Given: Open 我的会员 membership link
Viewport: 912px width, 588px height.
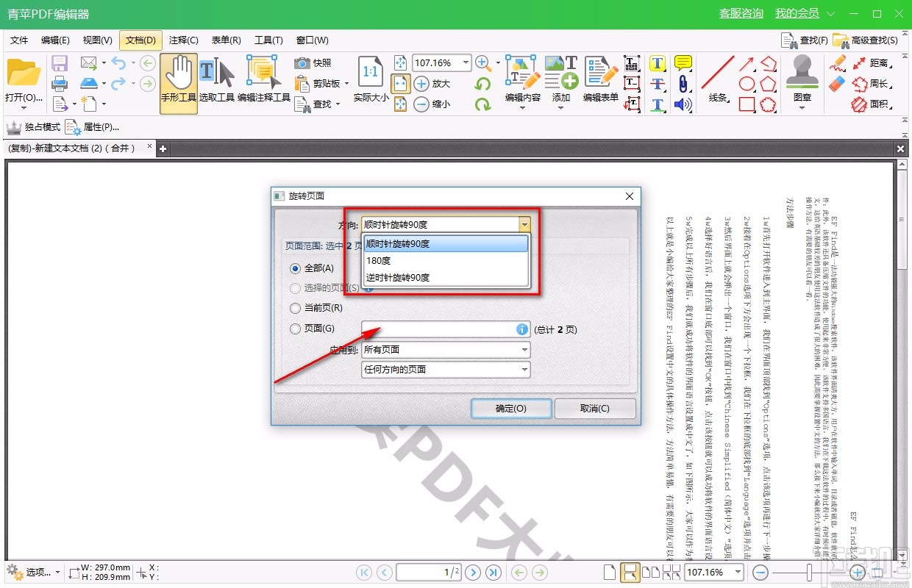Looking at the screenshot, I should [797, 13].
